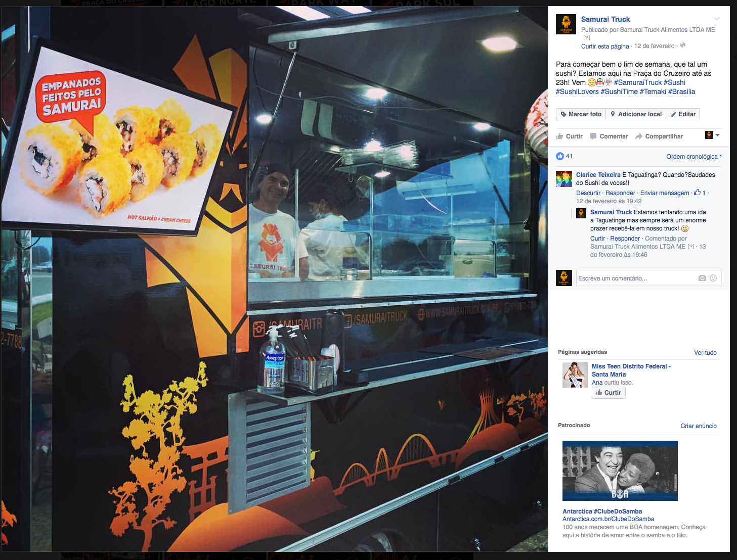
Task: Click the thumbs-up count on Clarice's comment
Action: [x=700, y=193]
